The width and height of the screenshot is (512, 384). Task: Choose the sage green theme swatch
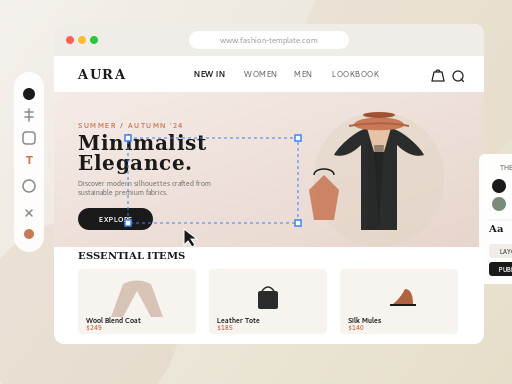click(x=499, y=204)
